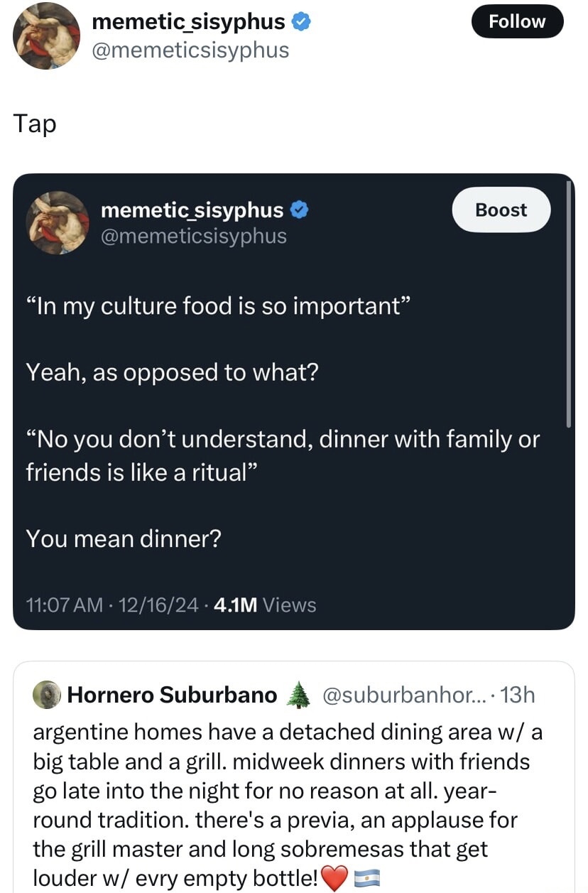Open memetic_sisyphus profile avatar at top
The height and width of the screenshot is (893, 588).
click(47, 36)
